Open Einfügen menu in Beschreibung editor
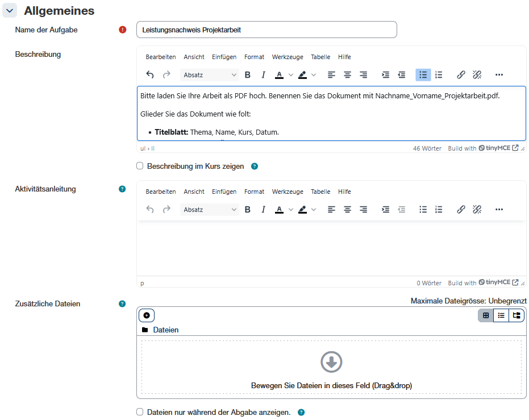 (x=224, y=57)
